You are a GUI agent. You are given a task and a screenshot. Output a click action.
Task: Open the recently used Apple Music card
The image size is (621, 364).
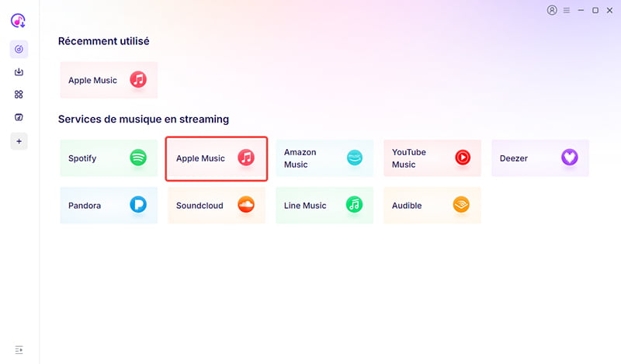tap(109, 80)
